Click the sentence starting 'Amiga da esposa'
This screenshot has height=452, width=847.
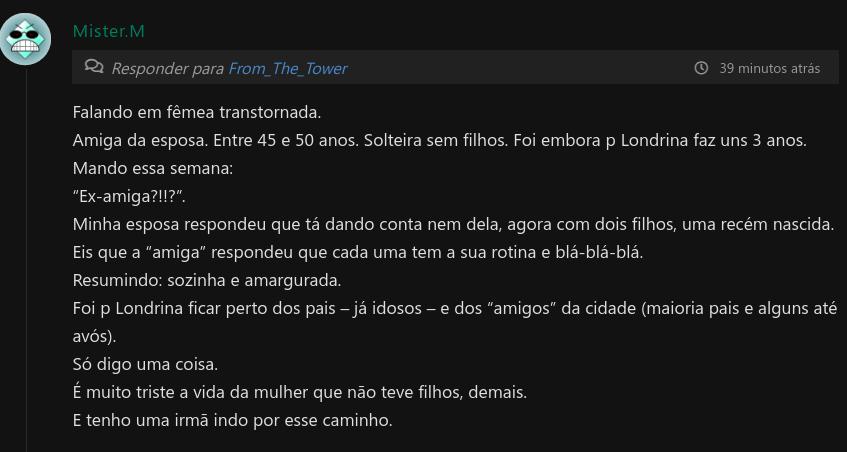(439, 141)
